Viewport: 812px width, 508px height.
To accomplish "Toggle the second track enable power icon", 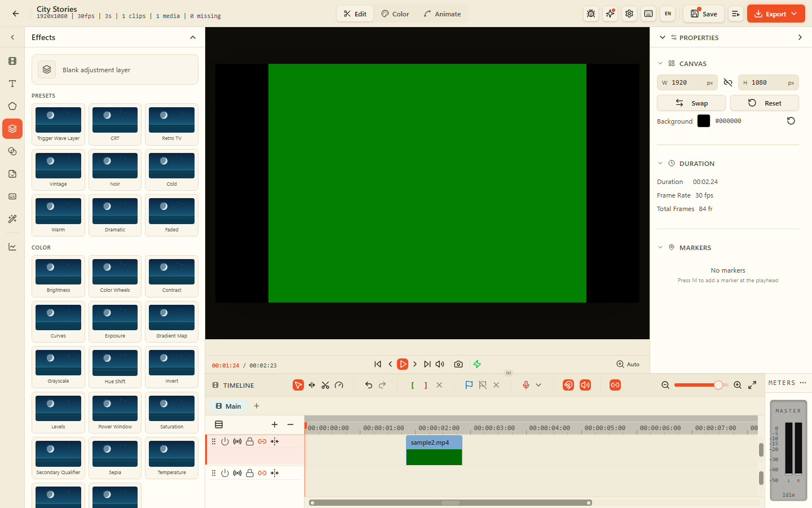I will coord(225,473).
